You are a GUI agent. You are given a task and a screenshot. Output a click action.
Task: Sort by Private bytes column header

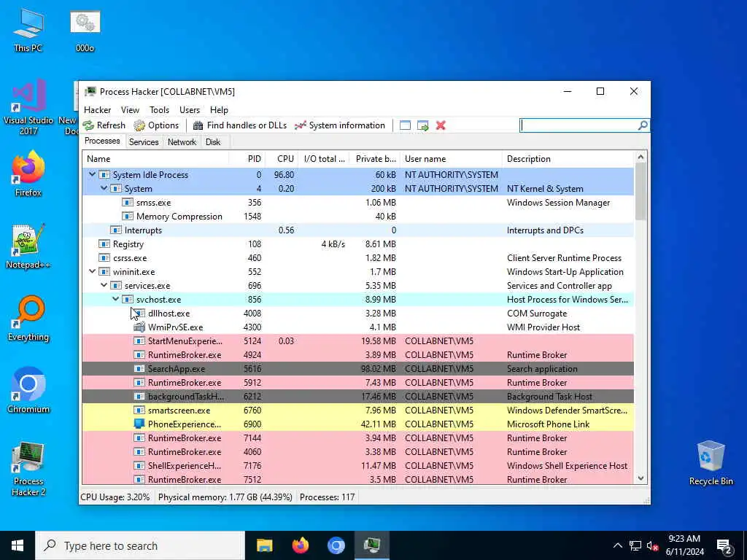pyautogui.click(x=375, y=158)
